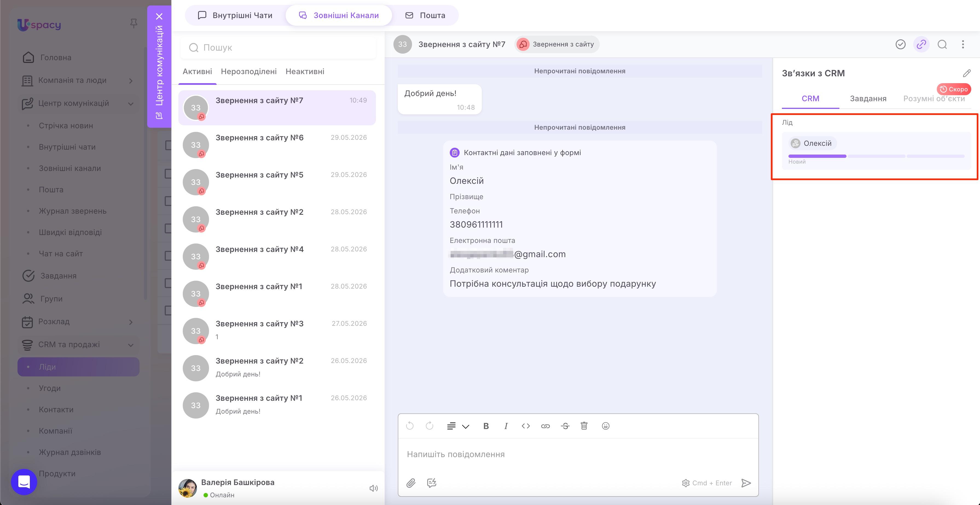Pin the sidebar with the pin icon

pos(134,24)
